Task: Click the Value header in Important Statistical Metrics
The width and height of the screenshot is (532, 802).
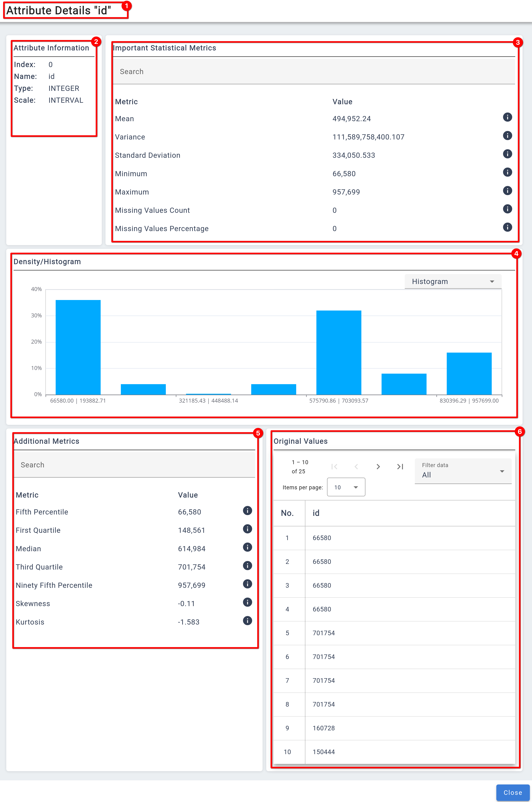Action: tap(342, 102)
